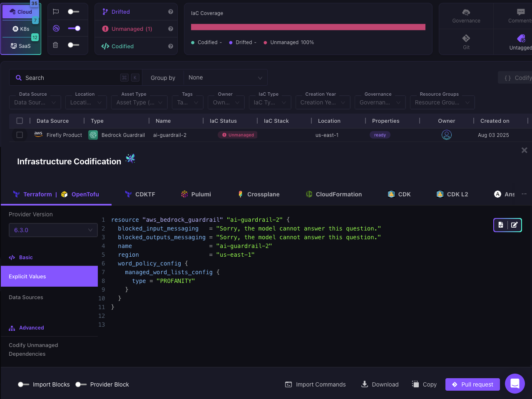Open the Location filter dropdown
The height and width of the screenshot is (399, 532).
tap(86, 102)
